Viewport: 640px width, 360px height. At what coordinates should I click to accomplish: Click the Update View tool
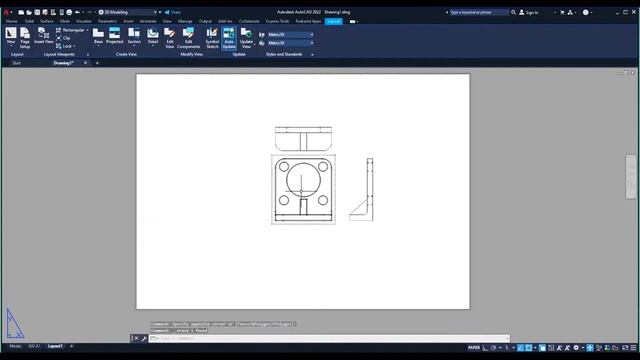coord(246,38)
